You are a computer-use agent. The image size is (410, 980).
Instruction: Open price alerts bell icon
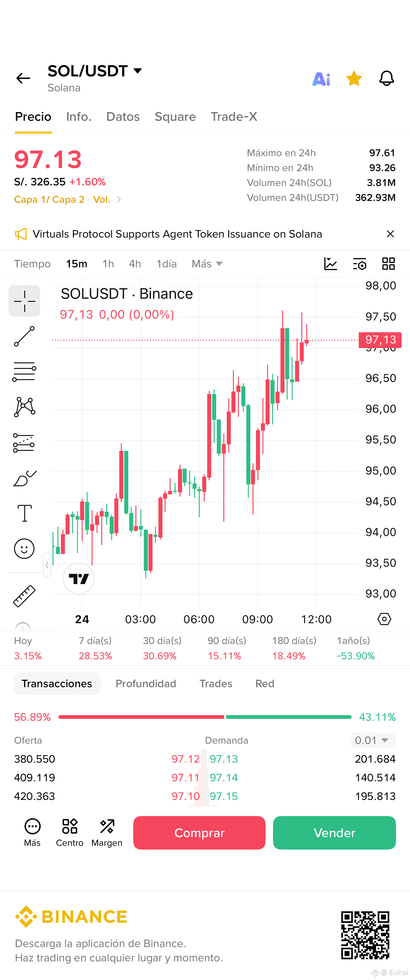386,79
